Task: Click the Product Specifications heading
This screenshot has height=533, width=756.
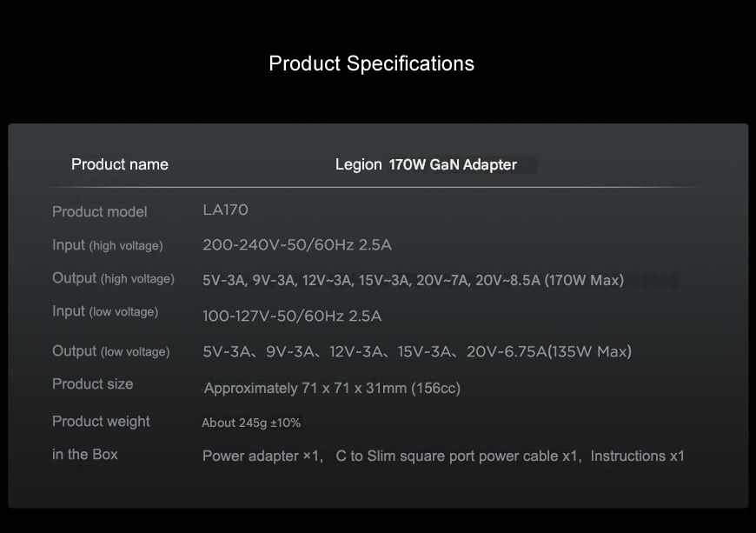Action: (371, 63)
